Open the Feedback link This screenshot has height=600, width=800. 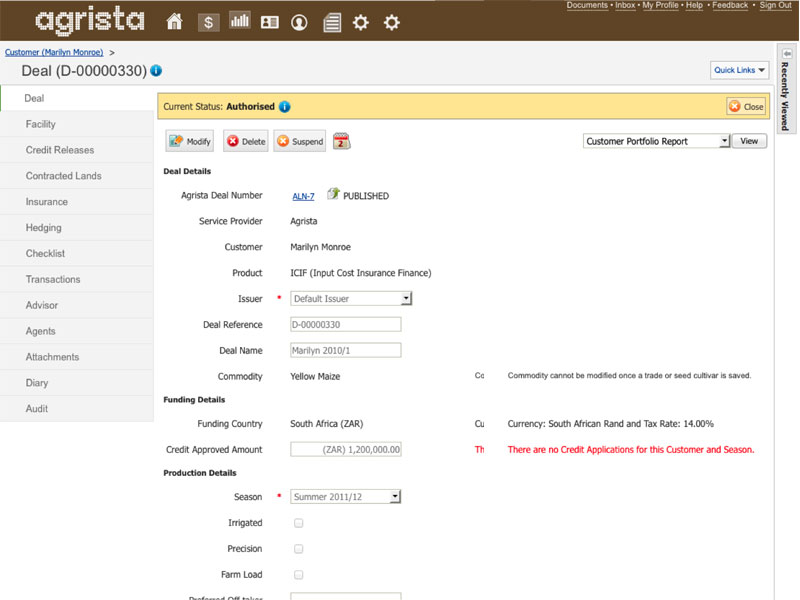pyautogui.click(x=730, y=5)
